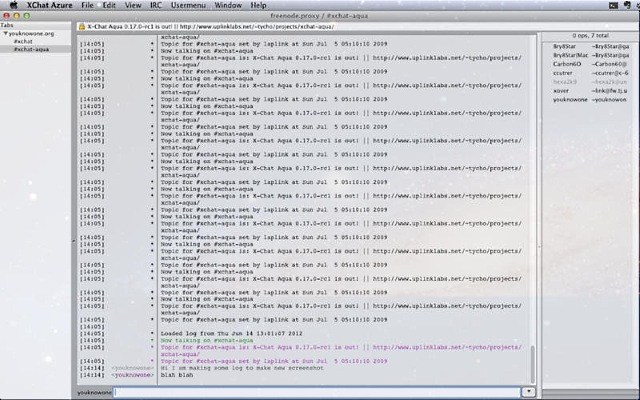Click the chat log vertical scrollbar
The height and width of the screenshot is (400, 640).
(532, 360)
